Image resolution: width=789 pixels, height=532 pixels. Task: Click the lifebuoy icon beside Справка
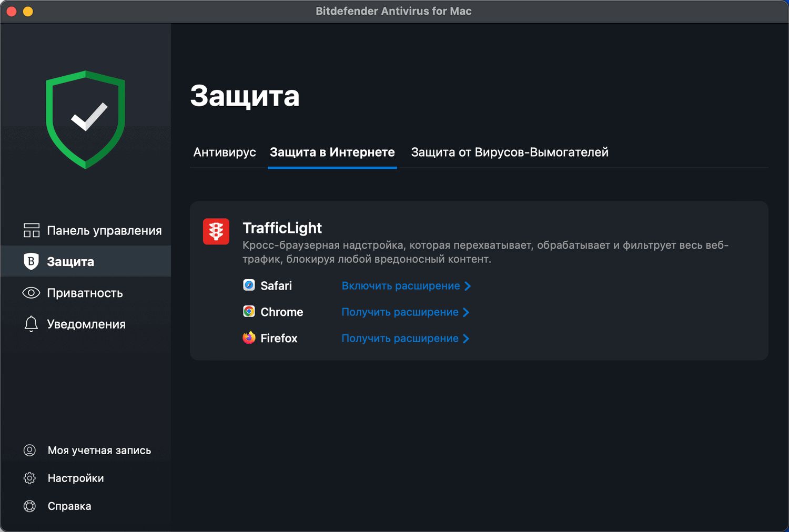30,506
